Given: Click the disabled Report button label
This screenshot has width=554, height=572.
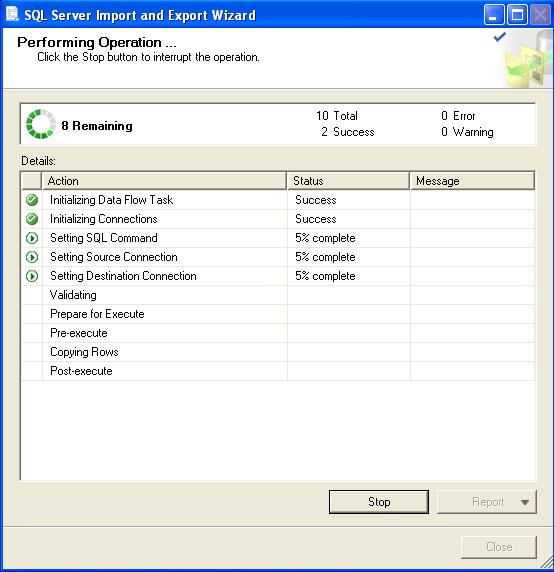Looking at the screenshot, I should (488, 502).
